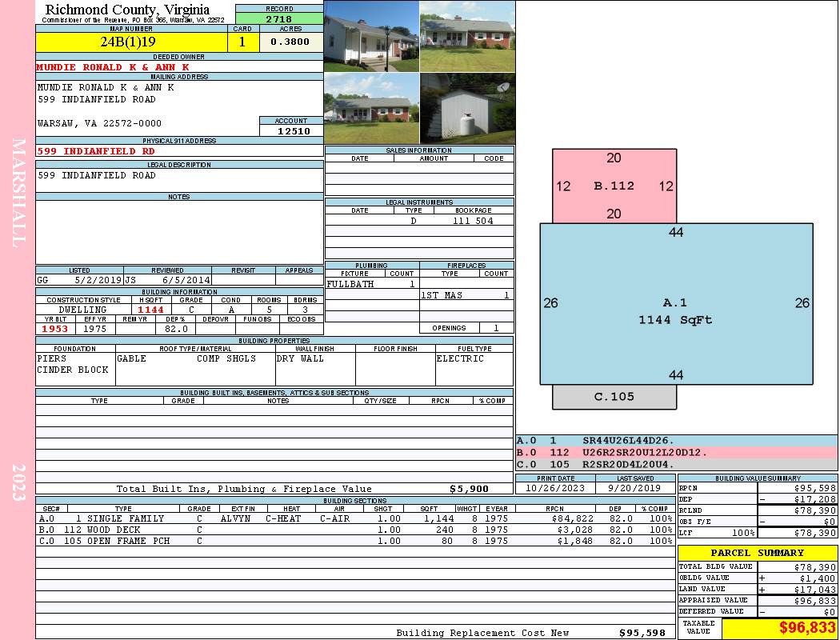Image resolution: width=840 pixels, height=640 pixels.
Task: Select building section row C.0 OPEN FRAME PCH
Action: 356,541
